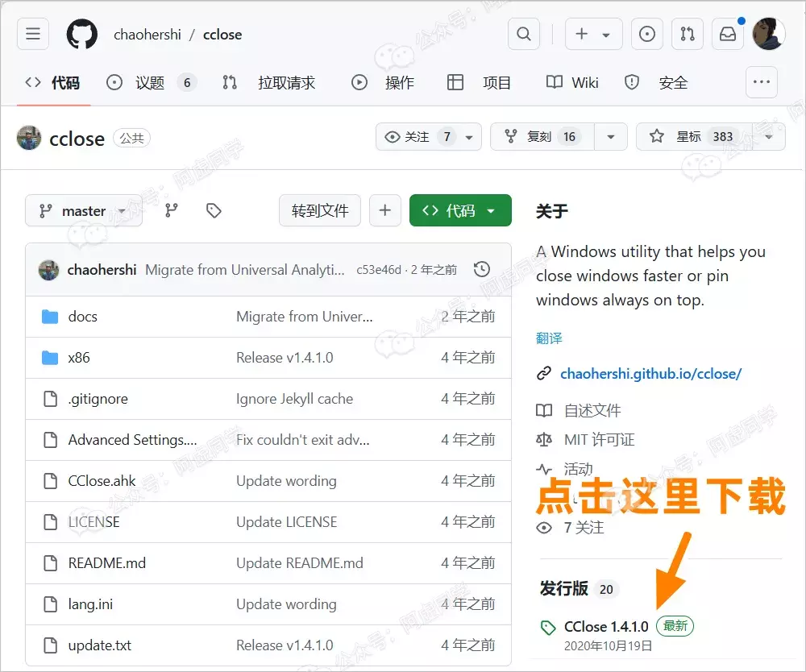Open the 7 关注 watchers link
Viewport: 806px width, 672px height.
pos(584,528)
